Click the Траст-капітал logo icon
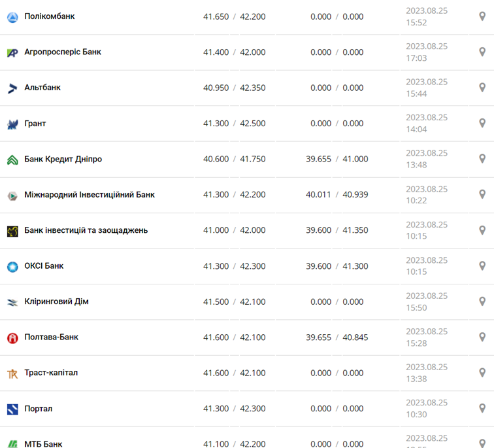The height and width of the screenshot is (448, 494). pos(12,373)
